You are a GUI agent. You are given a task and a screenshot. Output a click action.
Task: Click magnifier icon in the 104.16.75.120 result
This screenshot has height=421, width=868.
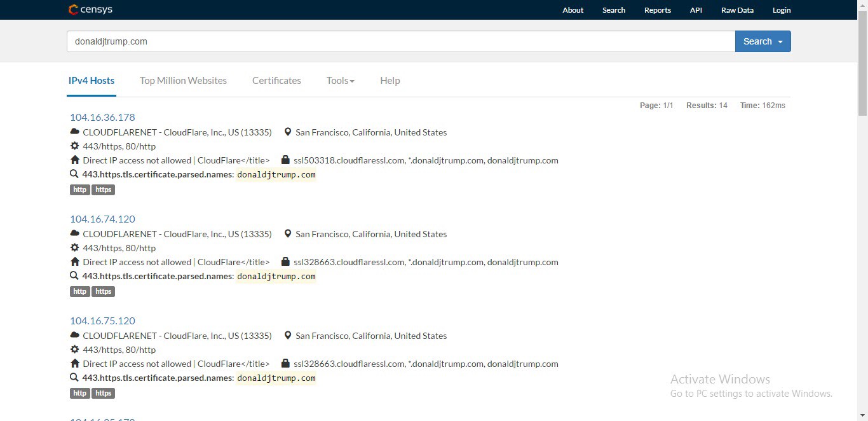coord(74,378)
